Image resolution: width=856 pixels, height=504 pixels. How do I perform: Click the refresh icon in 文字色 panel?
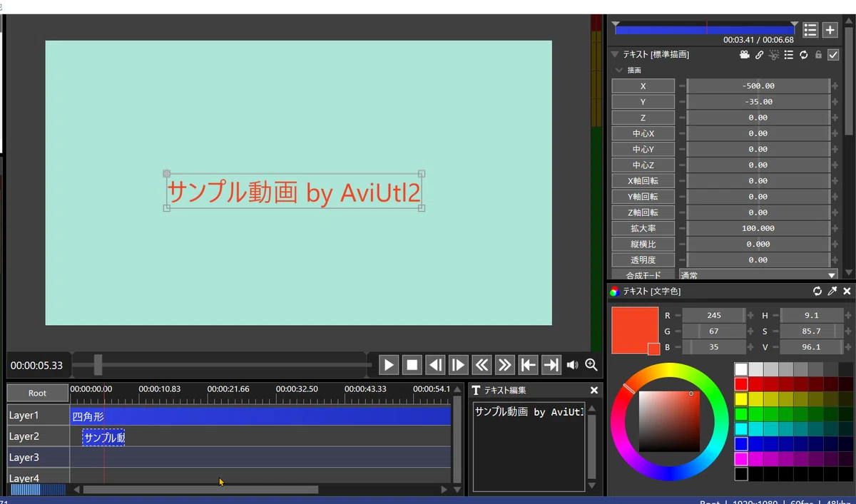tap(817, 291)
